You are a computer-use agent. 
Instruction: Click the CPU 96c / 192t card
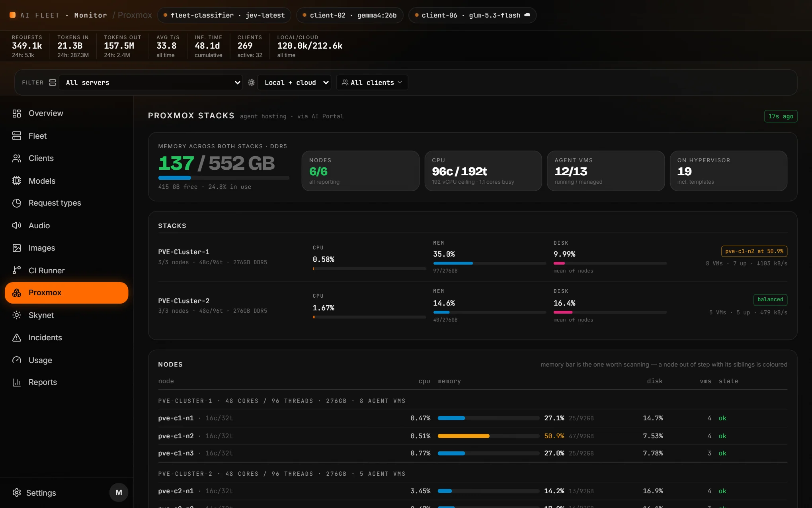pyautogui.click(x=483, y=171)
